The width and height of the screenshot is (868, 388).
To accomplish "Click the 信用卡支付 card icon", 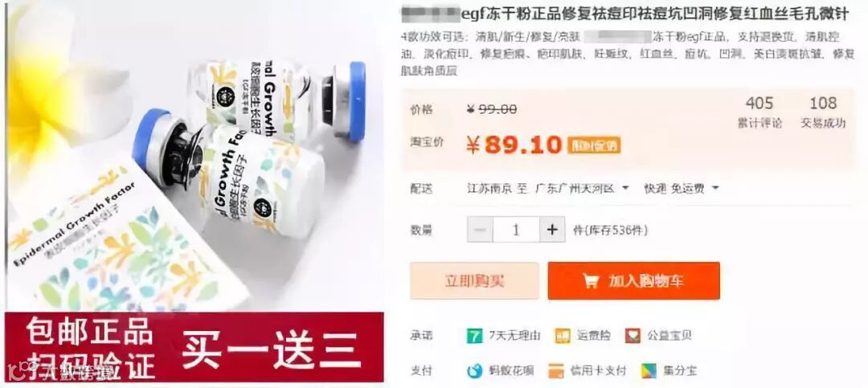I will click(556, 371).
